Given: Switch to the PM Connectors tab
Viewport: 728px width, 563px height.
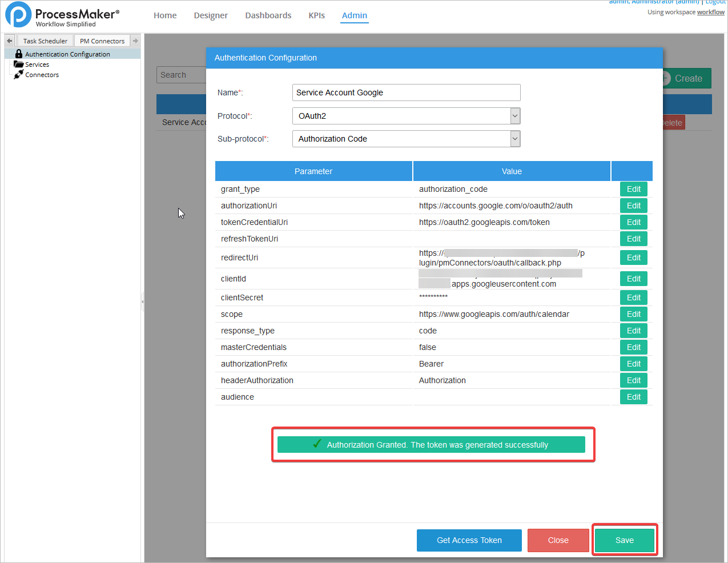Looking at the screenshot, I should (x=102, y=41).
